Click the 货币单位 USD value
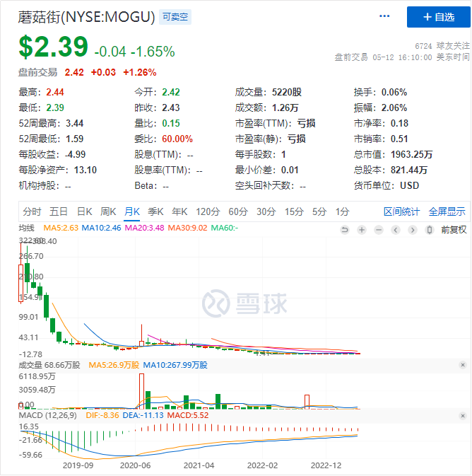 [410, 185]
